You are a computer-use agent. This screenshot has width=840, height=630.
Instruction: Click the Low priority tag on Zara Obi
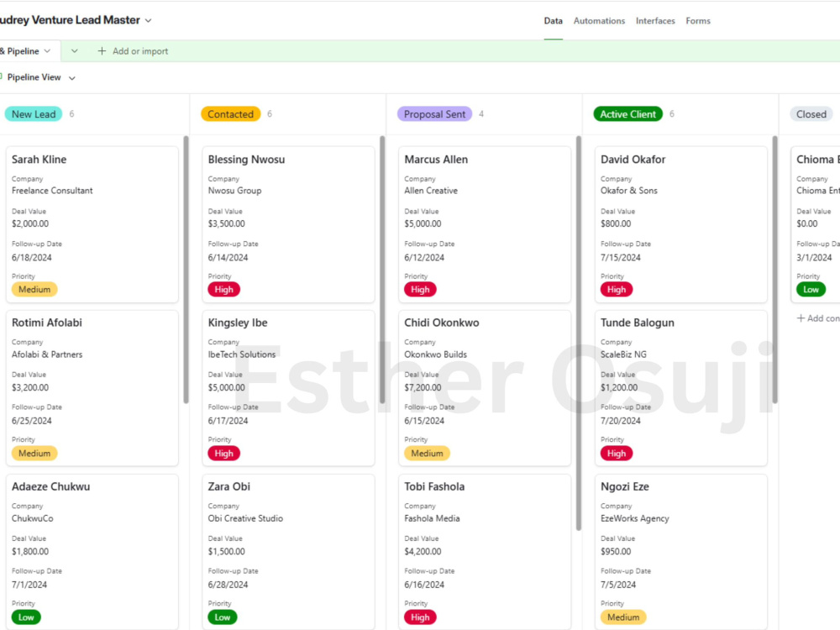click(223, 617)
